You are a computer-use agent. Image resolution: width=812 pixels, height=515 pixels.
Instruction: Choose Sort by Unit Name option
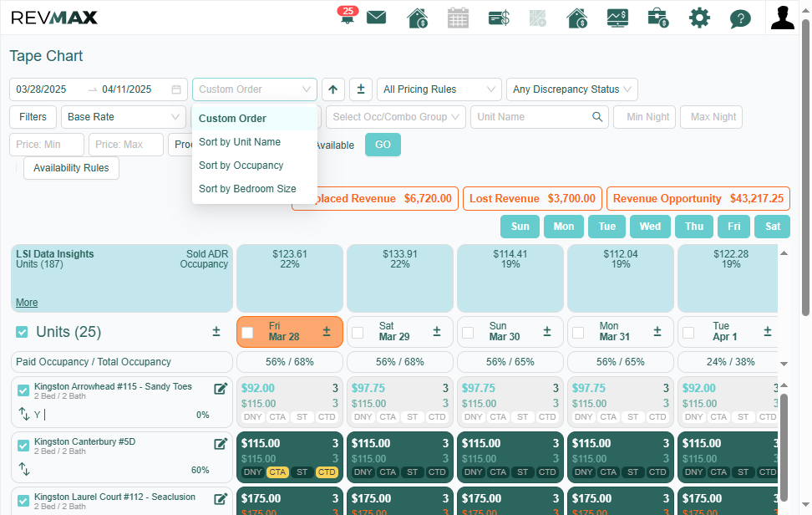[x=254, y=142]
